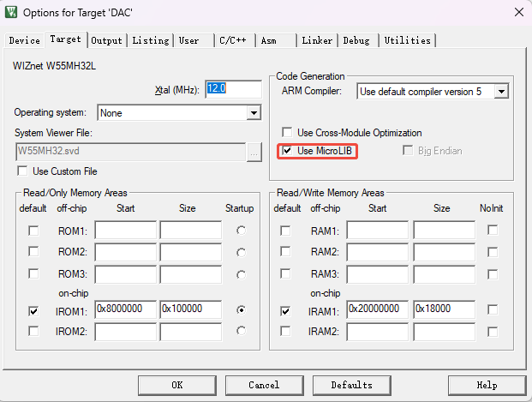
Task: Click the IRAM1 Size input field
Action: [444, 311]
